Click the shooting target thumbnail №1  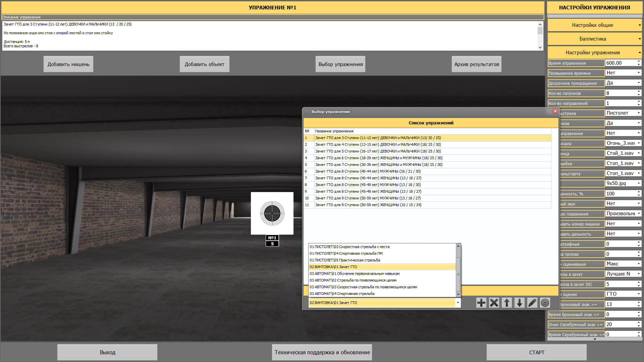(x=272, y=213)
